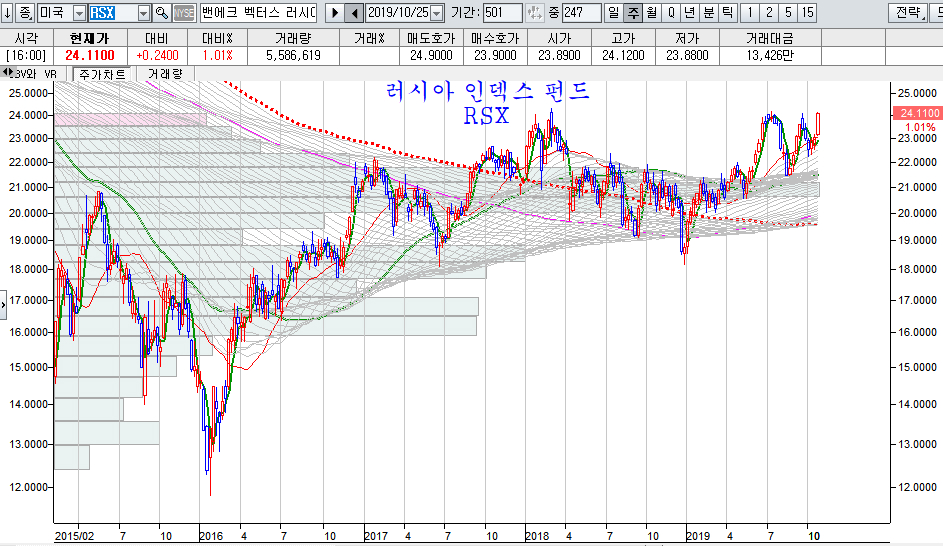Select minute (분) chart period

[x=708, y=13]
